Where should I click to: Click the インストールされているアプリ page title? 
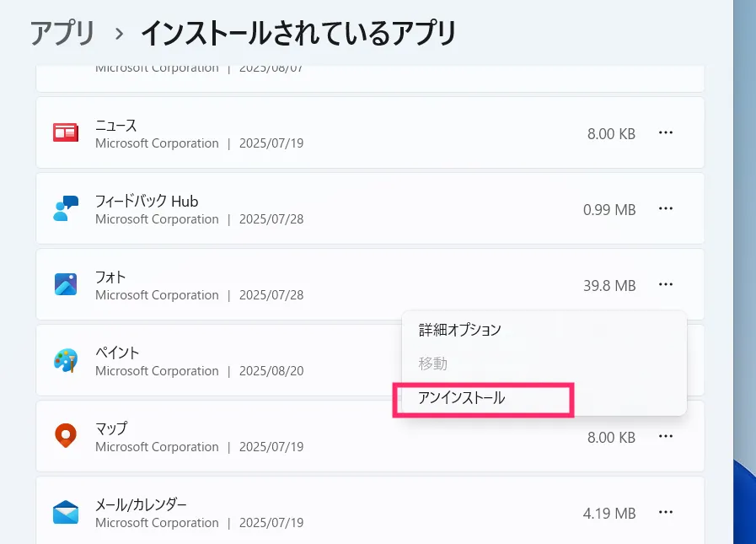tap(298, 33)
